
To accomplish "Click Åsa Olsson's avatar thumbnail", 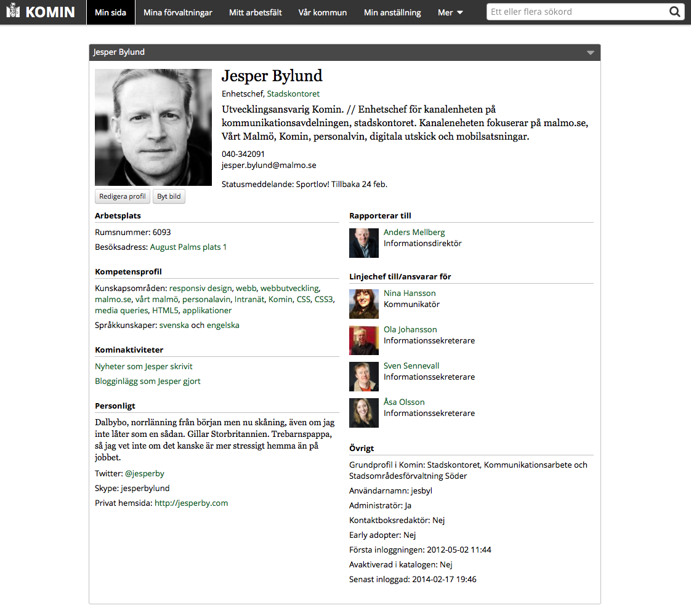I will 364,413.
